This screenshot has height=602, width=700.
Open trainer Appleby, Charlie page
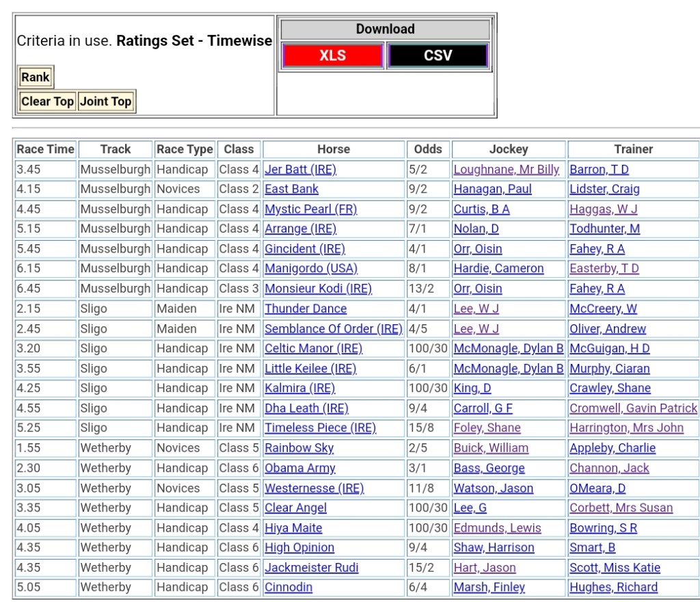pyautogui.click(x=612, y=448)
